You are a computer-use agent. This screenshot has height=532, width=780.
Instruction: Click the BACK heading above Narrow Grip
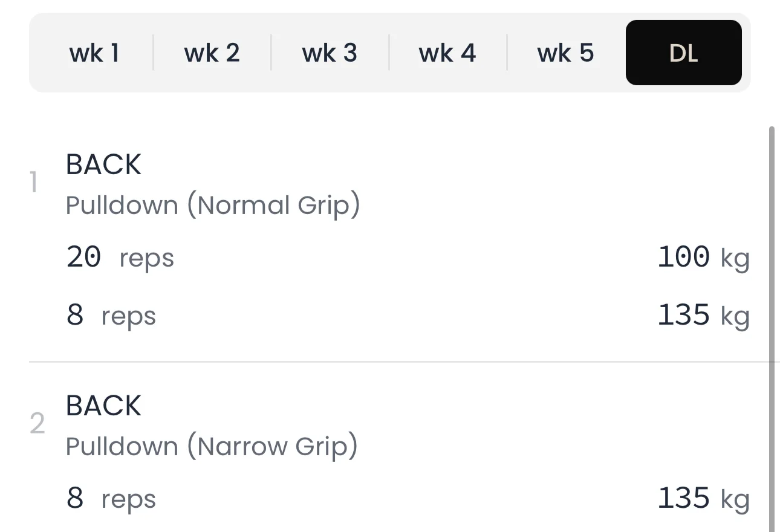[x=103, y=406]
